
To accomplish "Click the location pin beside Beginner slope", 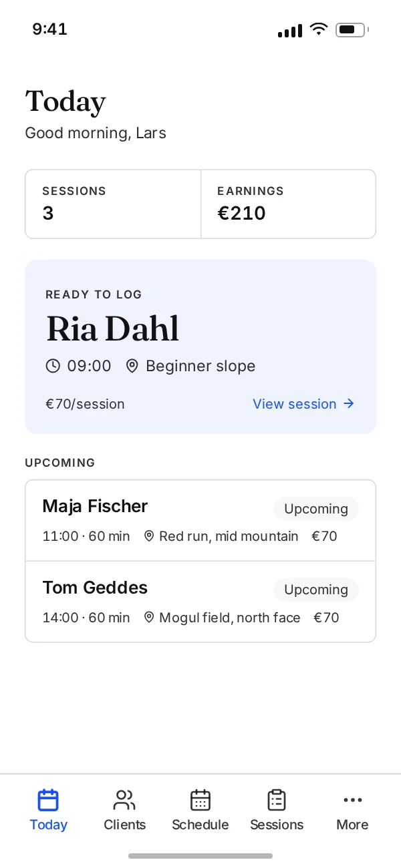I will tap(132, 366).
